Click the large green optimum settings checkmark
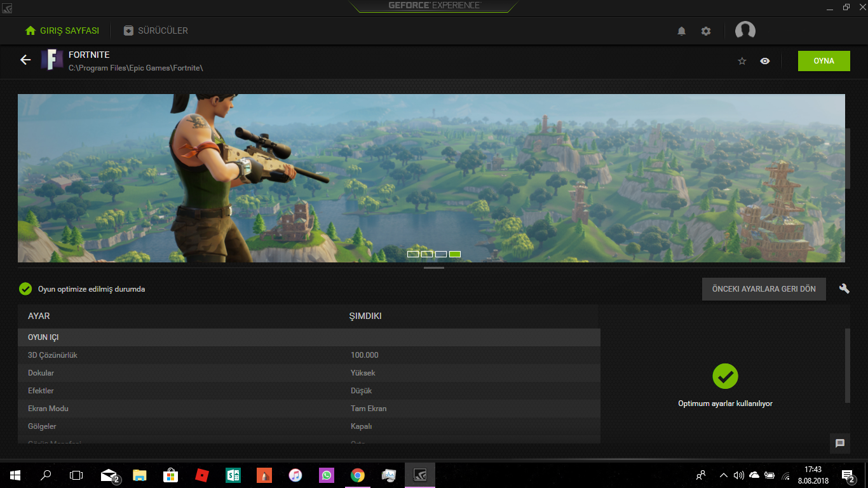This screenshot has width=868, height=488. [x=725, y=376]
